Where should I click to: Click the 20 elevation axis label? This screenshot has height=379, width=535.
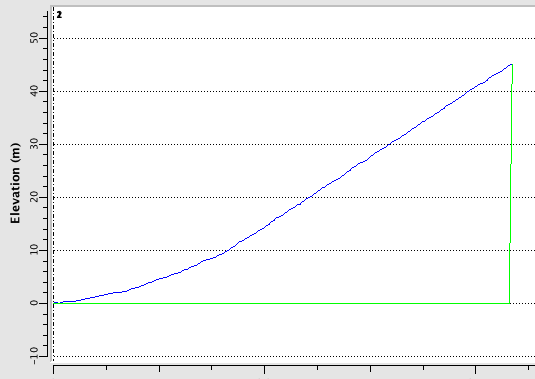[34, 197]
